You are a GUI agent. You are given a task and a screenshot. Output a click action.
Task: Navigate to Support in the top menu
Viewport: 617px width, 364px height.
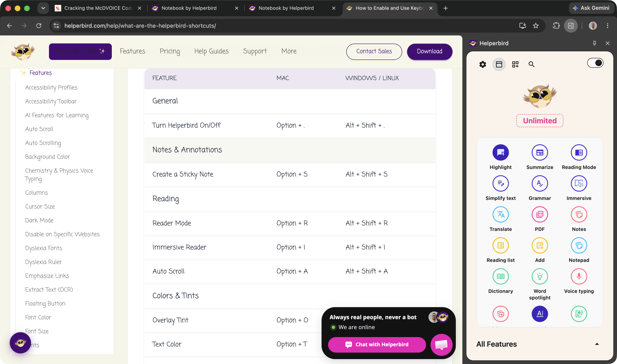pos(255,51)
